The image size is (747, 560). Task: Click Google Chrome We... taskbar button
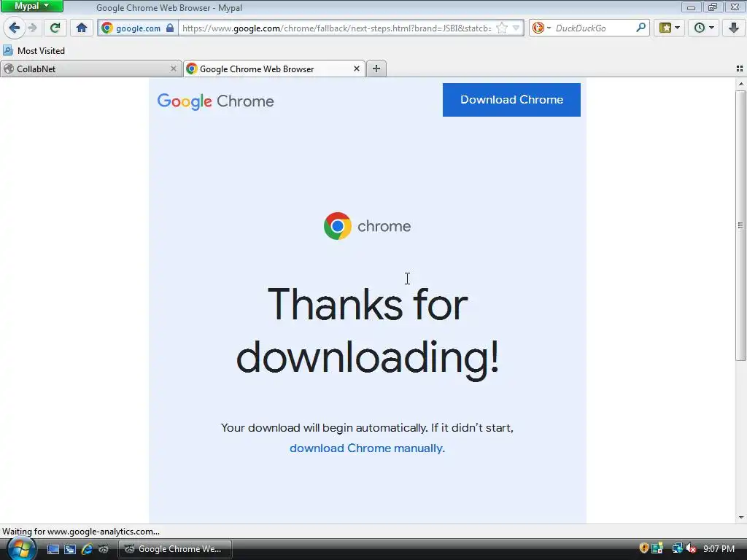(x=175, y=549)
